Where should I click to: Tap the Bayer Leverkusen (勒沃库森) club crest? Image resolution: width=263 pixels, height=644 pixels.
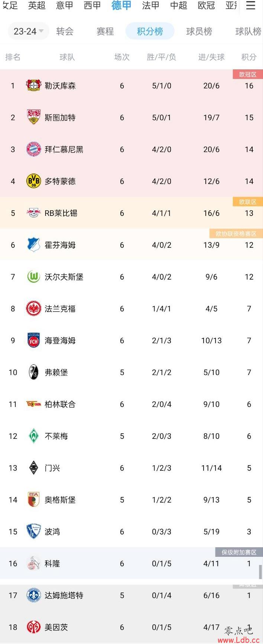(x=33, y=86)
